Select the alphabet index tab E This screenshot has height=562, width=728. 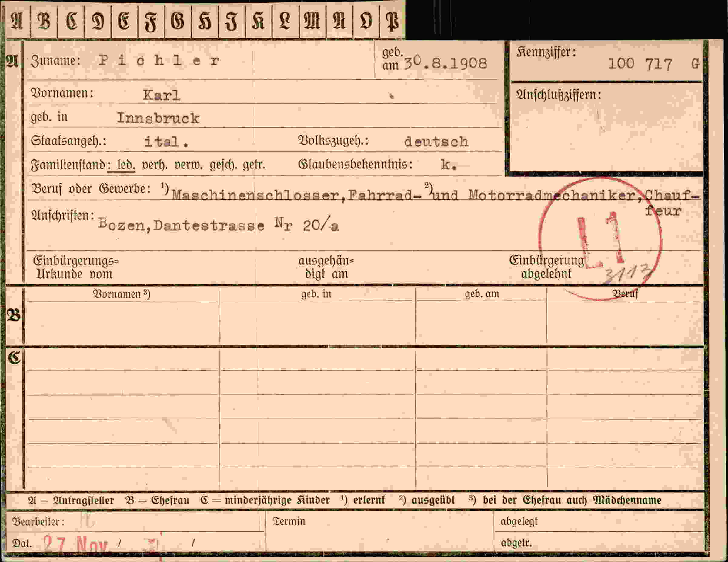point(124,21)
